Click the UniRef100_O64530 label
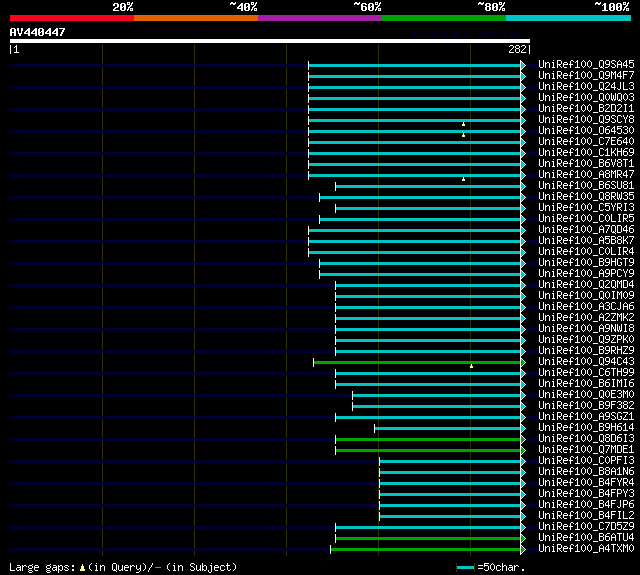 coord(586,131)
